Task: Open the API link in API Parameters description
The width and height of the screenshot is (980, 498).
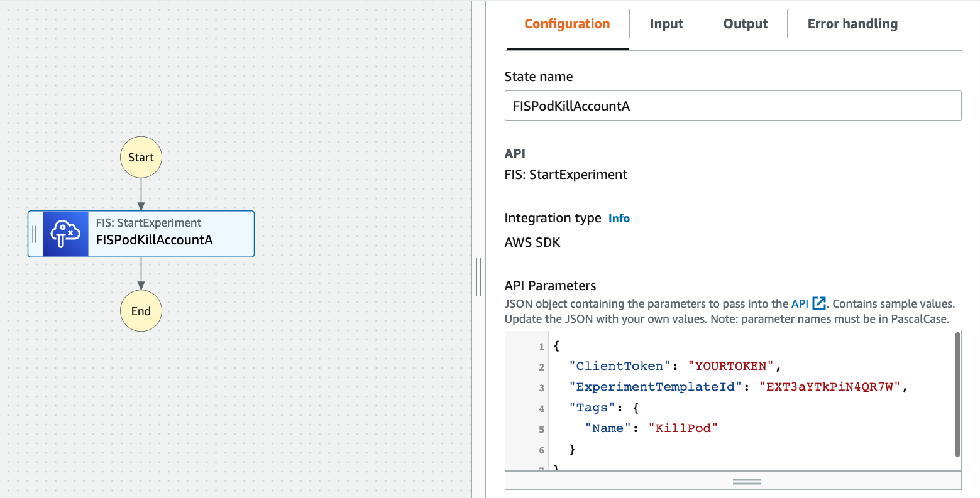Action: click(x=800, y=303)
